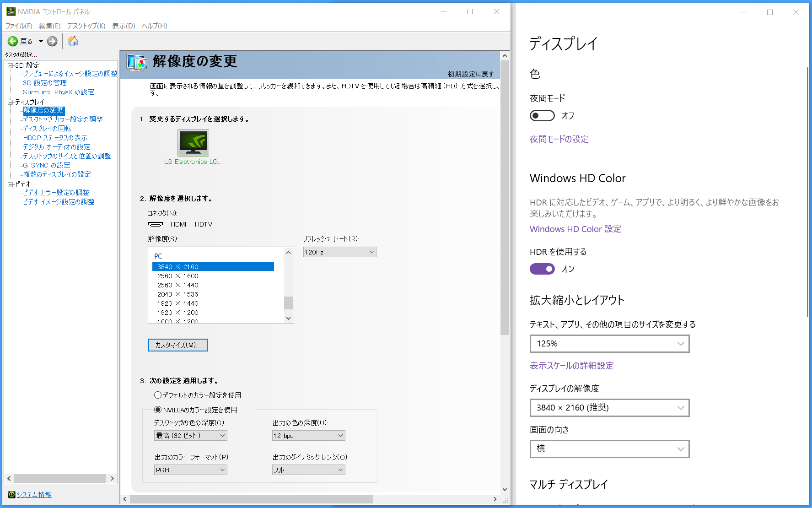The image size is (812, 508).
Task: Open the 表示(D) menu
Action: 124,26
